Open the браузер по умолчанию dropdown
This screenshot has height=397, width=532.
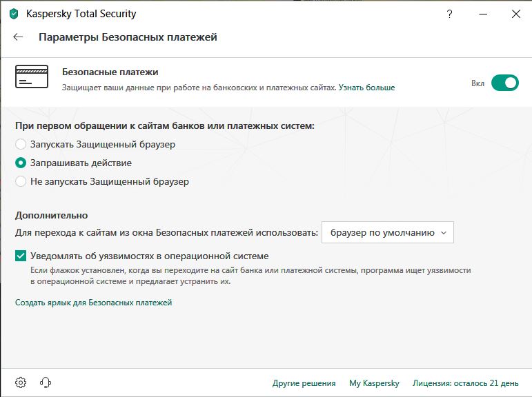tap(388, 232)
